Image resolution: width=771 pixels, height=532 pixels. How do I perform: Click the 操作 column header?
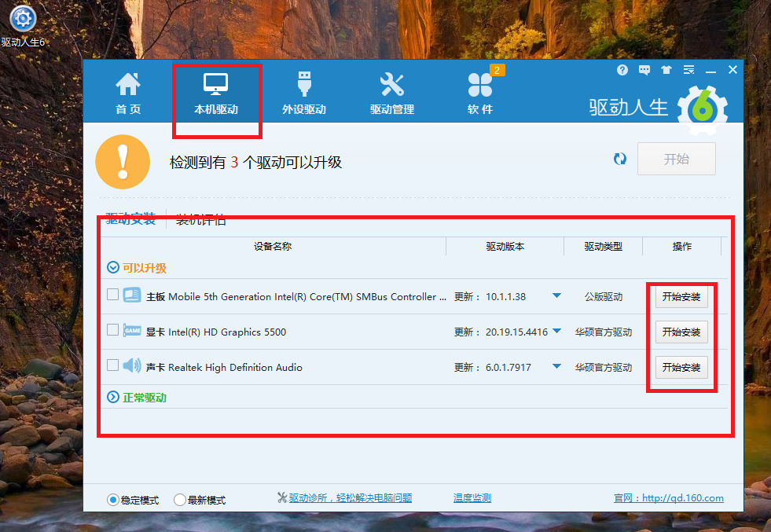pyautogui.click(x=682, y=246)
